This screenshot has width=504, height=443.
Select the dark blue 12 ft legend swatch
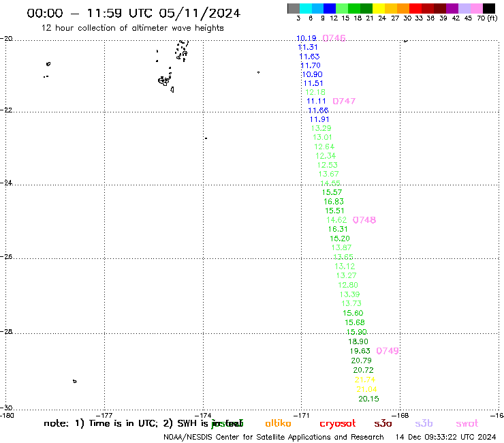pyautogui.click(x=330, y=8)
